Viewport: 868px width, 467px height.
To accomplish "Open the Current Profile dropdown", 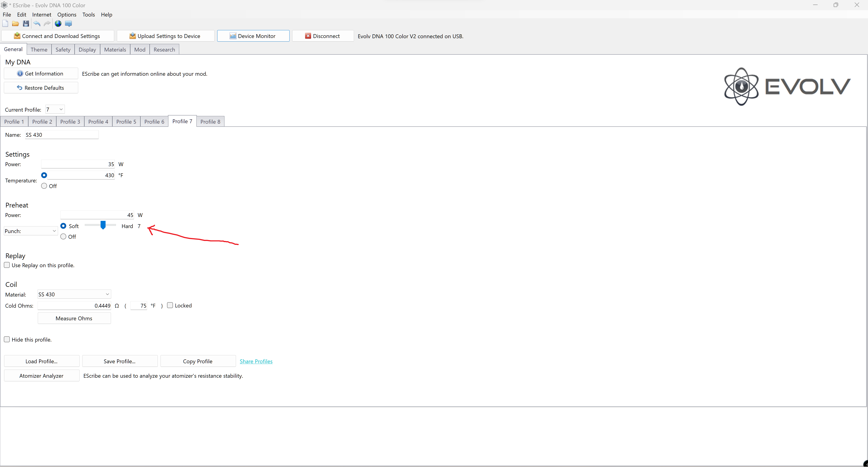I will pos(55,109).
